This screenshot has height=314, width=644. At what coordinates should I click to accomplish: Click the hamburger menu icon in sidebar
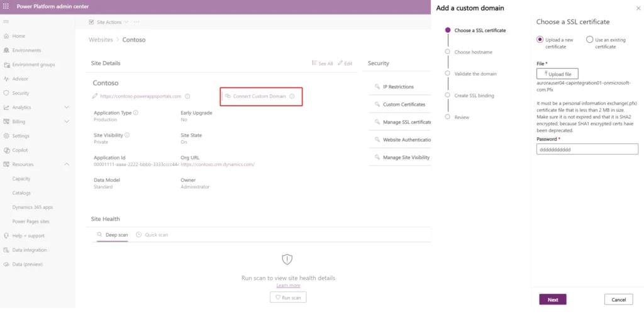point(6,22)
